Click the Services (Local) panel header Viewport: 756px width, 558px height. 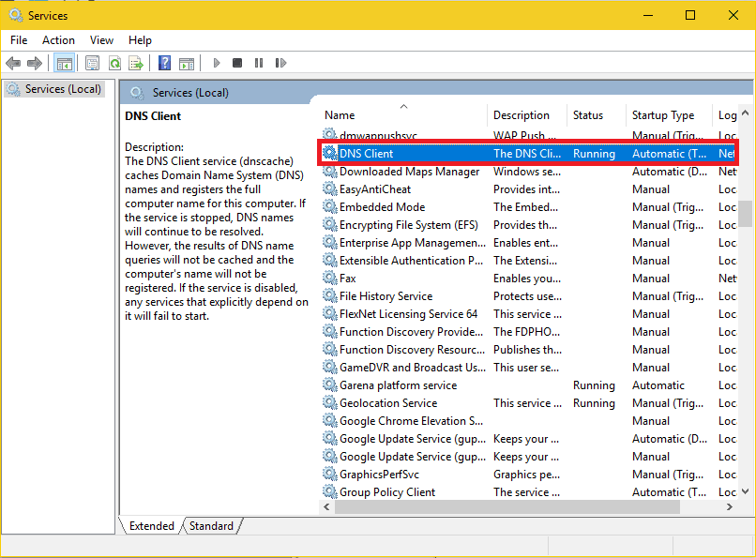[x=190, y=93]
